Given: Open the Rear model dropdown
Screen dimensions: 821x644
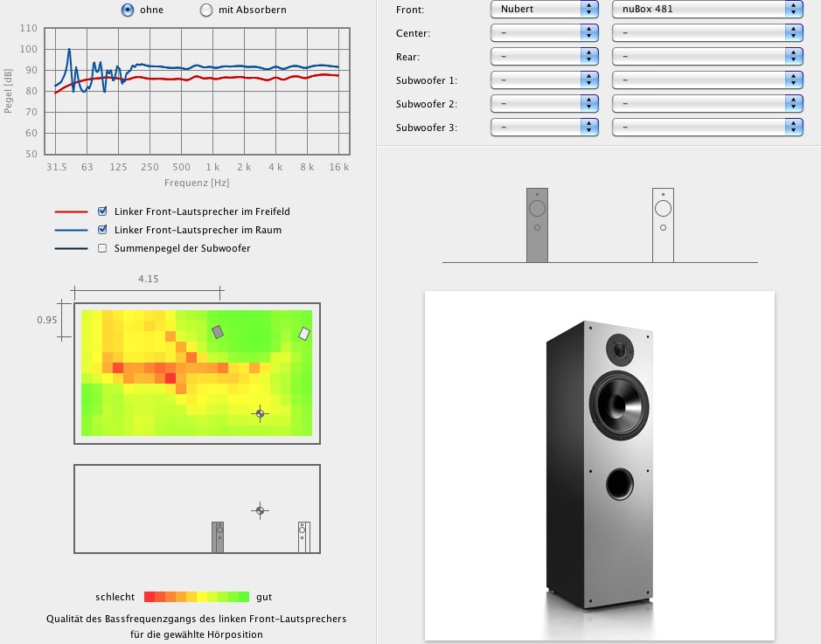Looking at the screenshot, I should 706,57.
